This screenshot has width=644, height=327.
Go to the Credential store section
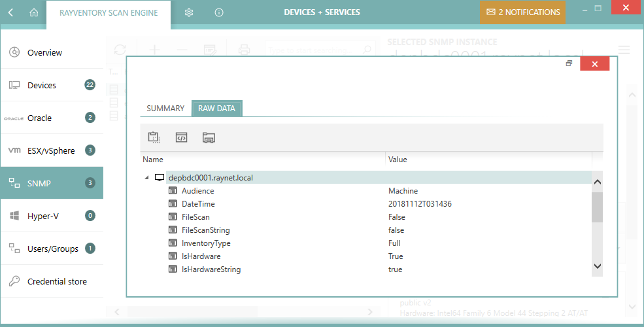[x=57, y=282]
